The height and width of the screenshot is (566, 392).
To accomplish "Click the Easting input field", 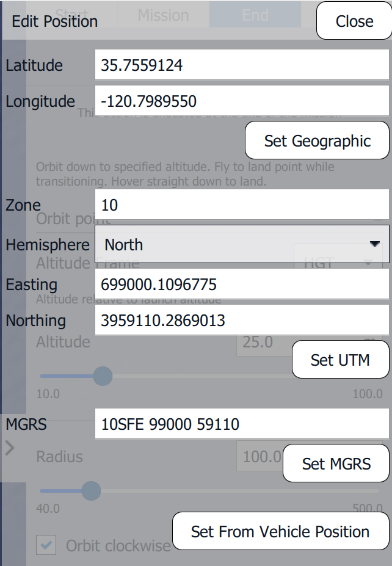I will (242, 285).
